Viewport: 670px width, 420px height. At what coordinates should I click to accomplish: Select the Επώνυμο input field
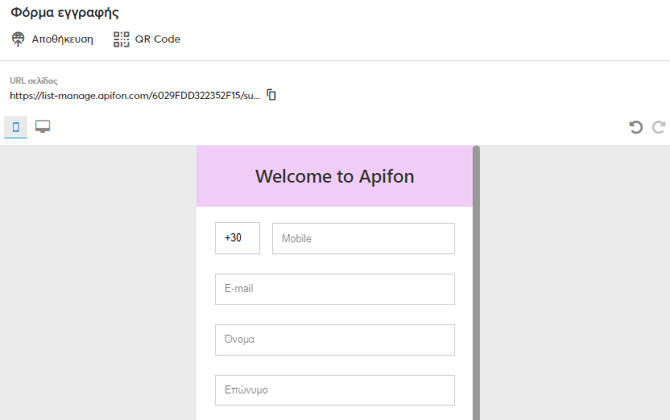pyautogui.click(x=334, y=390)
